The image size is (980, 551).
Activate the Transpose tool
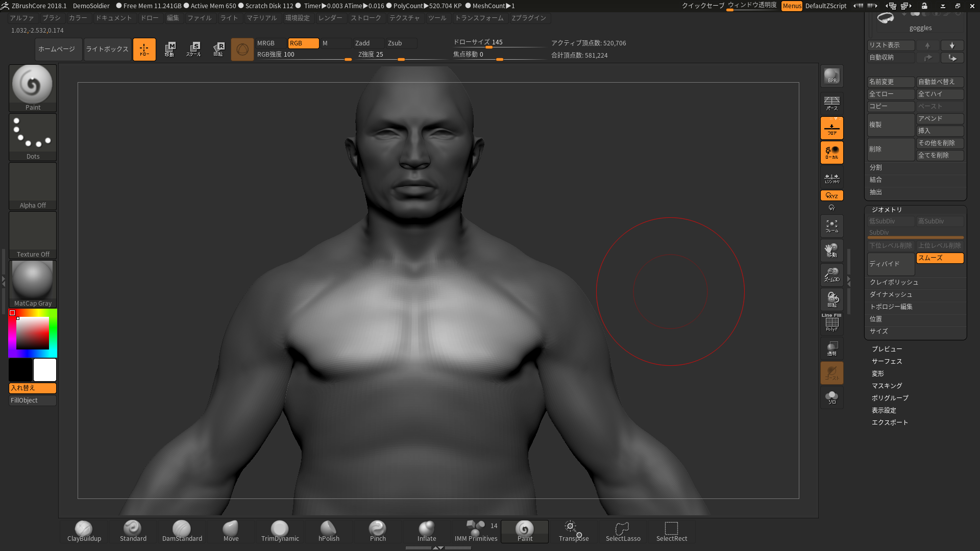[574, 531]
